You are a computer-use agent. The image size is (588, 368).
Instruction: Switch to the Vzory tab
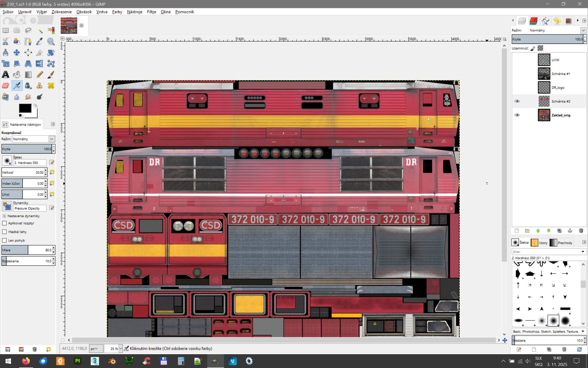[539, 243]
